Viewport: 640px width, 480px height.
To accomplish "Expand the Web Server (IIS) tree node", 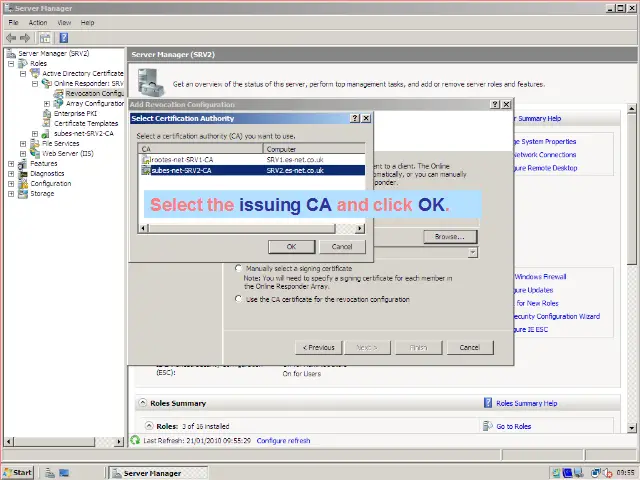I will pyautogui.click(x=23, y=153).
